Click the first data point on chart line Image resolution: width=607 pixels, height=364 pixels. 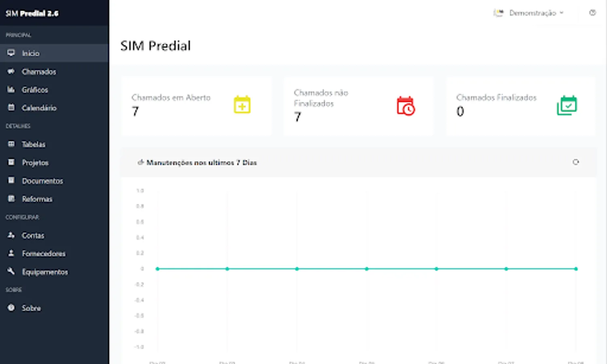point(158,269)
